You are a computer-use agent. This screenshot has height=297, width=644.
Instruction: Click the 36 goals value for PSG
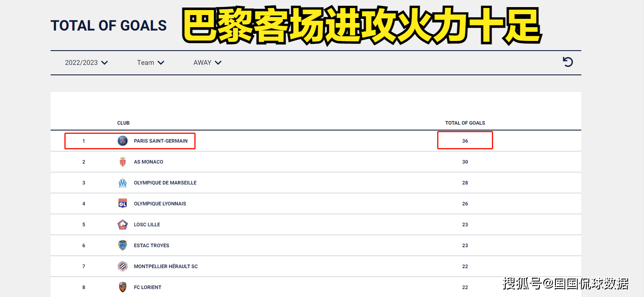click(465, 141)
